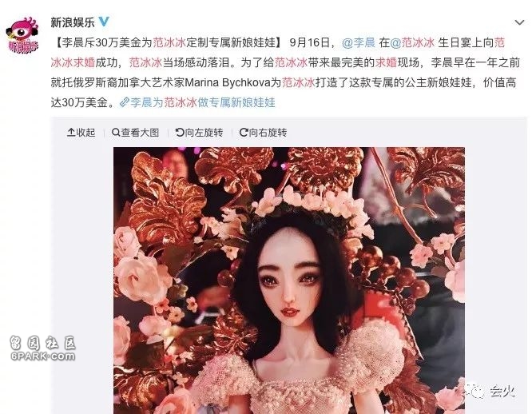Open the @李晨 mention link
532x414 pixels.
tap(359, 42)
